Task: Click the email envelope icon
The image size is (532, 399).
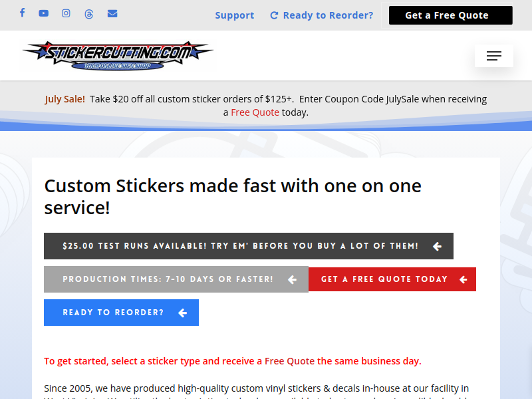Action: (112, 13)
